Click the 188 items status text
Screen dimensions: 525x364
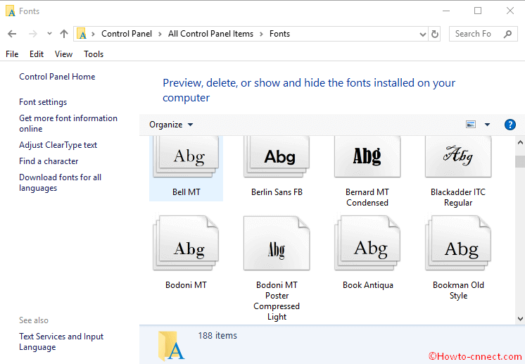pyautogui.click(x=218, y=336)
